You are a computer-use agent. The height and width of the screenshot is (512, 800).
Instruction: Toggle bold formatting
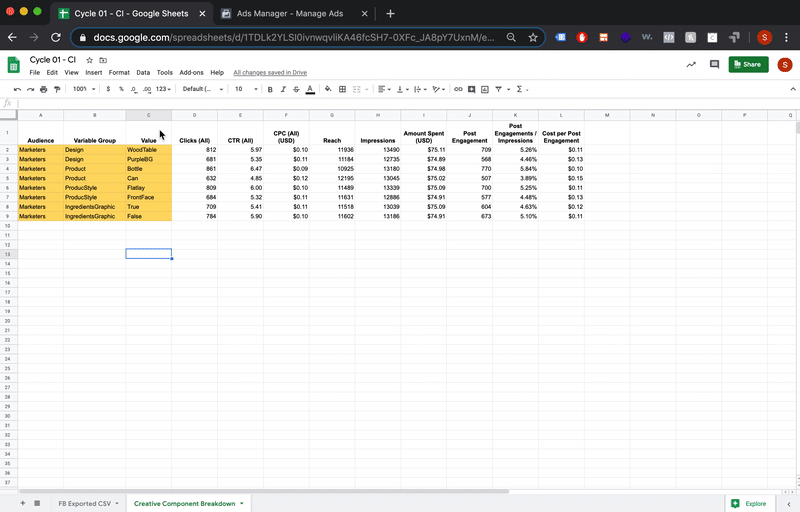click(270, 89)
